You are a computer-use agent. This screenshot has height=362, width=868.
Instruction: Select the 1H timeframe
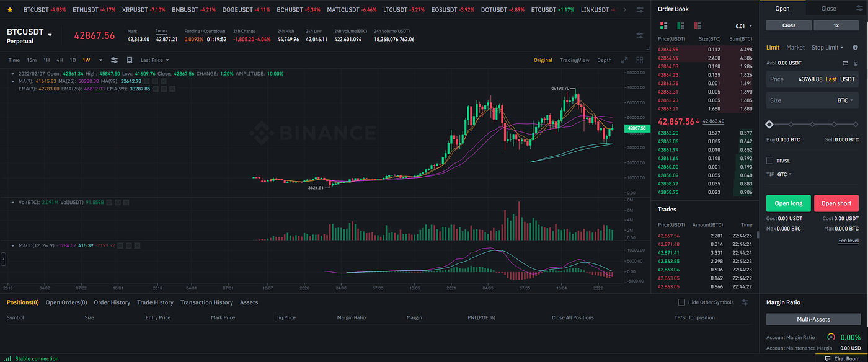46,60
